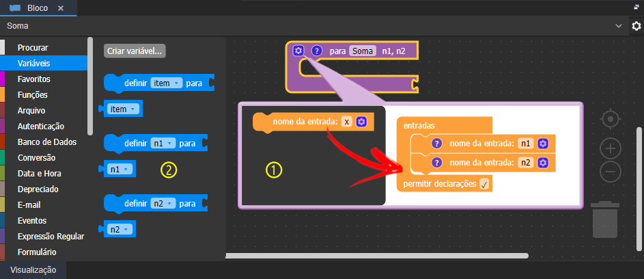Open the editor settings gear at top right
This screenshot has width=644, height=279.
point(636,26)
